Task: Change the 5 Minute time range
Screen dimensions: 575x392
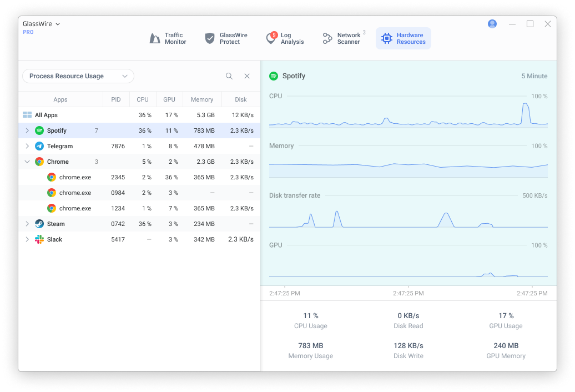Action: [x=534, y=76]
